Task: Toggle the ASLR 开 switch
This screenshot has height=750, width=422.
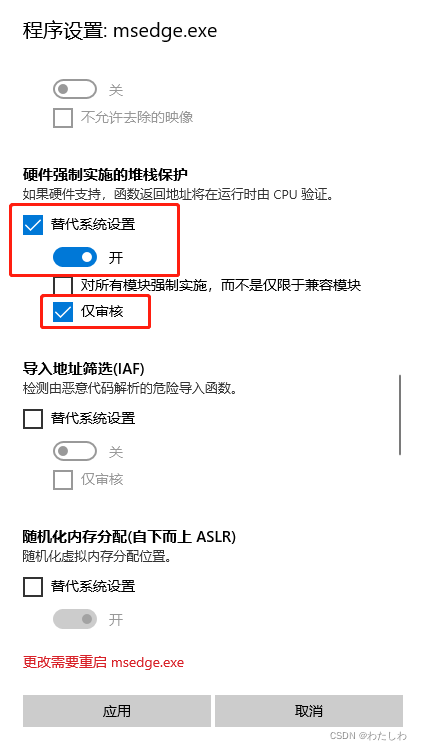Action: pyautogui.click(x=75, y=619)
